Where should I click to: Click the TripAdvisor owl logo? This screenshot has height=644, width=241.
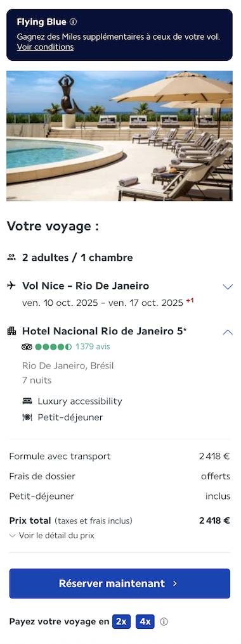pos(27,347)
